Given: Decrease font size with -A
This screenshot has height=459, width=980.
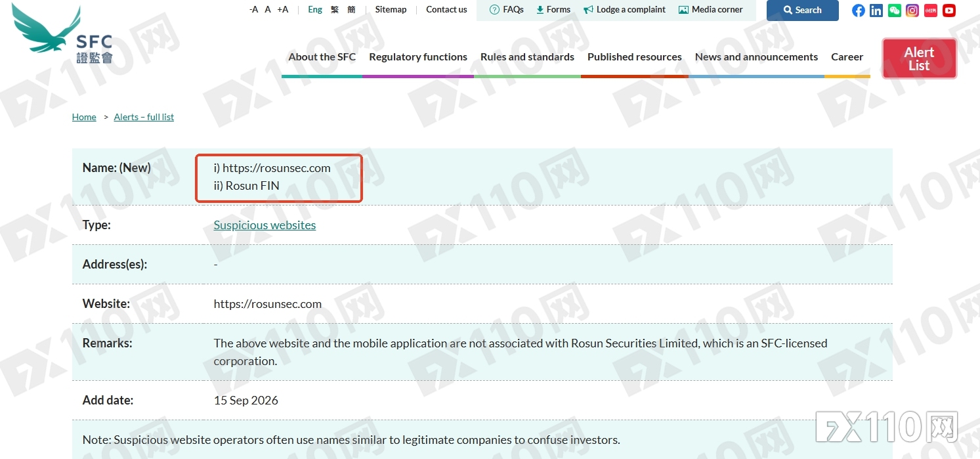Looking at the screenshot, I should click(254, 9).
